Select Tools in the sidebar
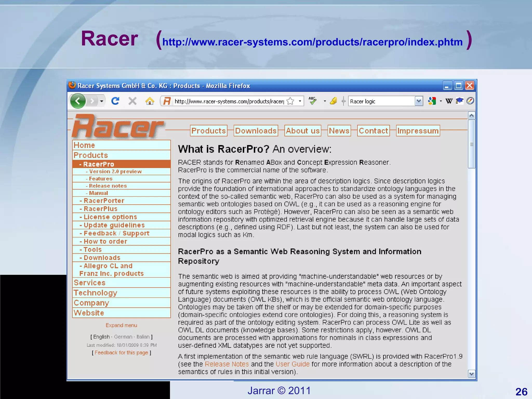The width and height of the screenshot is (532, 399). (122, 250)
